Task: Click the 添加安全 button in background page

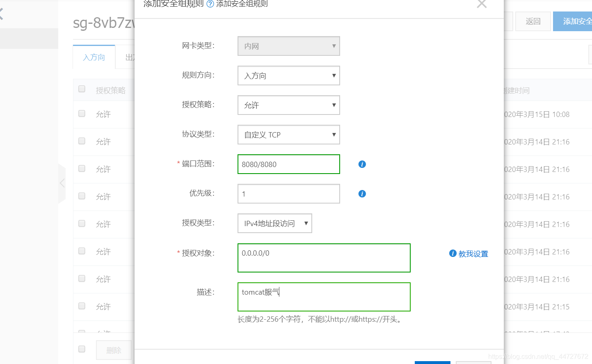Action: click(573, 21)
